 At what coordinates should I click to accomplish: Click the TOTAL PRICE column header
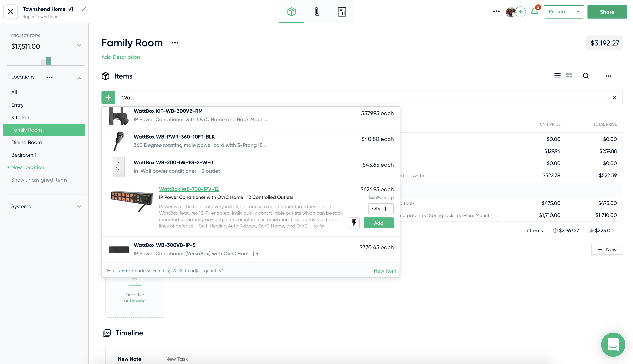(x=605, y=124)
